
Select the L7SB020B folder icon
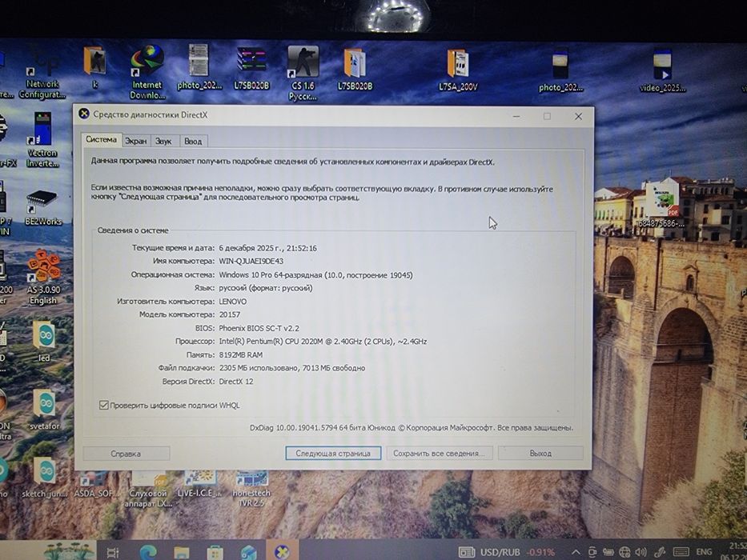click(x=355, y=69)
